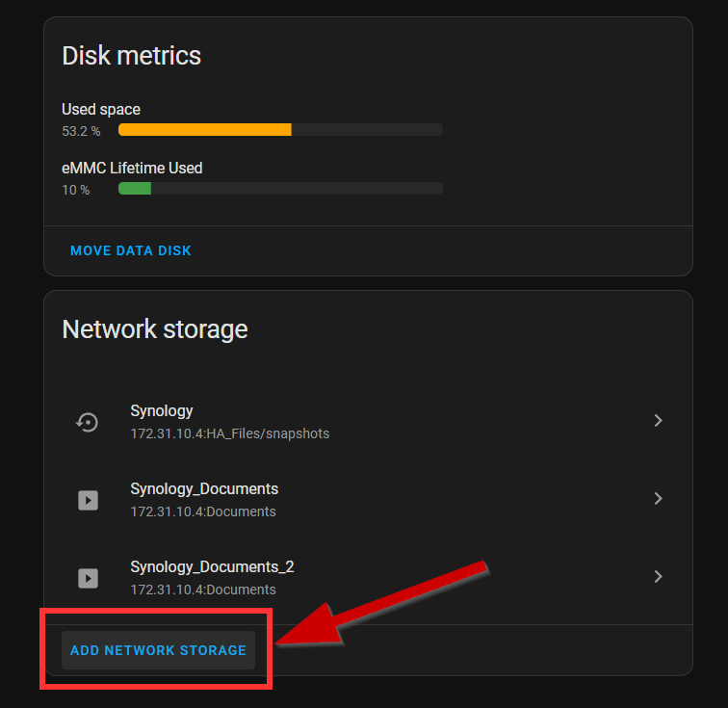Viewport: 728px width, 708px height.
Task: Click the media play icon beside Synology_Documents_2
Action: point(88,577)
